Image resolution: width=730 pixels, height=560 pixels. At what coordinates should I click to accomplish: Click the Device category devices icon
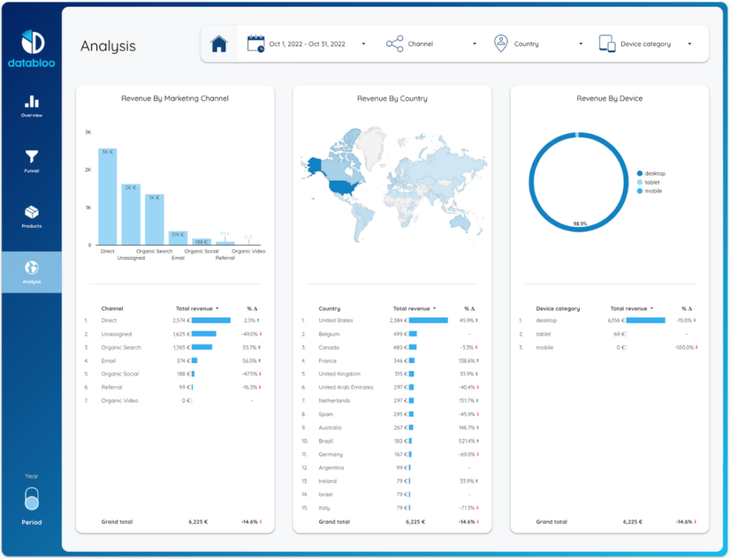(609, 43)
